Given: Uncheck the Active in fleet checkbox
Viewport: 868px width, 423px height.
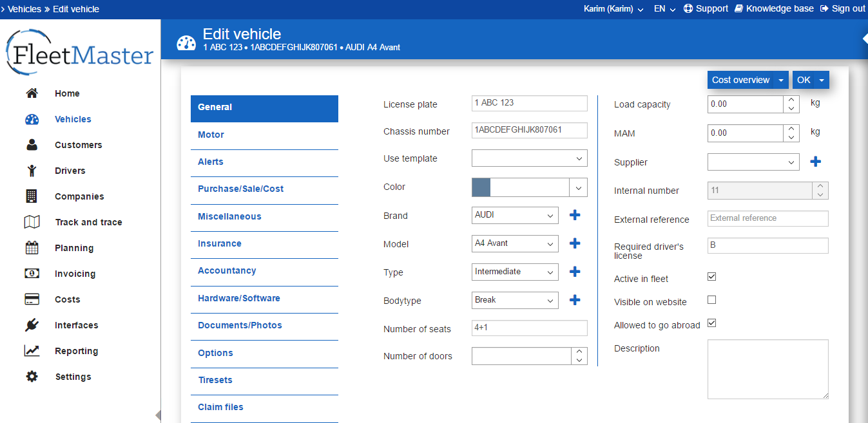Looking at the screenshot, I should click(x=712, y=277).
